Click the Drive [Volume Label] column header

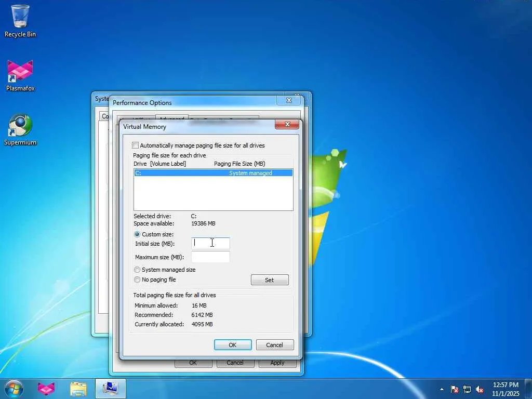point(160,164)
